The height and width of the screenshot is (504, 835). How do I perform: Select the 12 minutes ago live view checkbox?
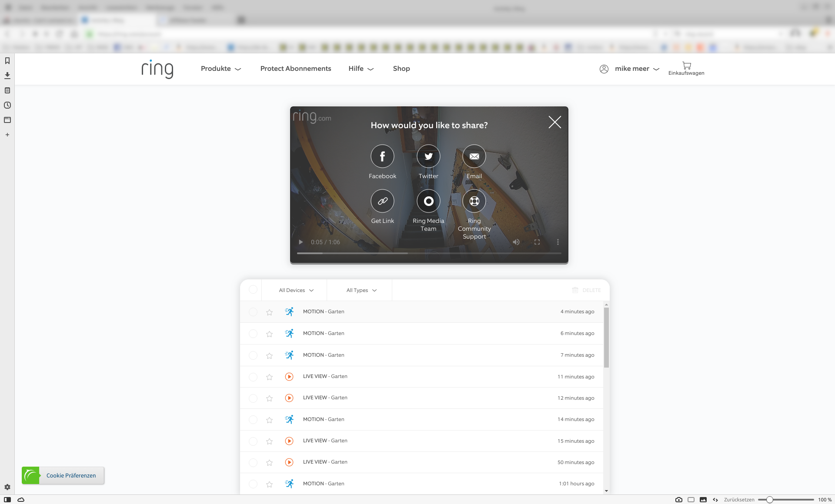click(x=253, y=398)
